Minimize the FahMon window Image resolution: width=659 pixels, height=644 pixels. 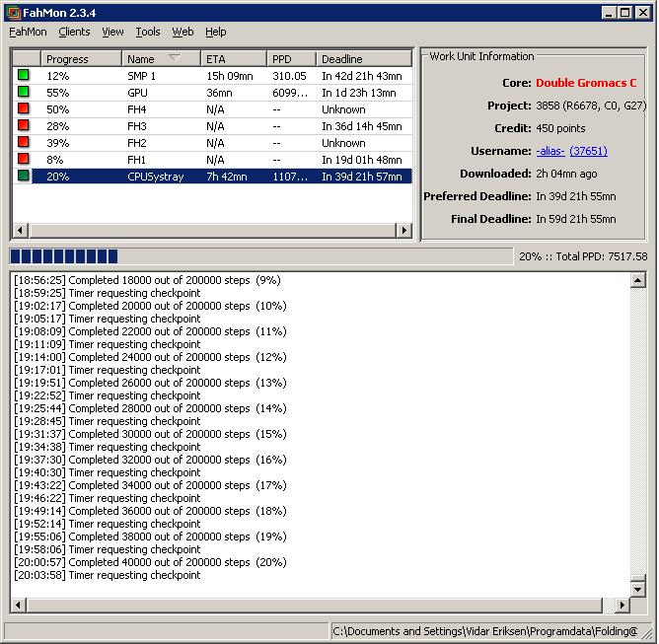click(609, 13)
